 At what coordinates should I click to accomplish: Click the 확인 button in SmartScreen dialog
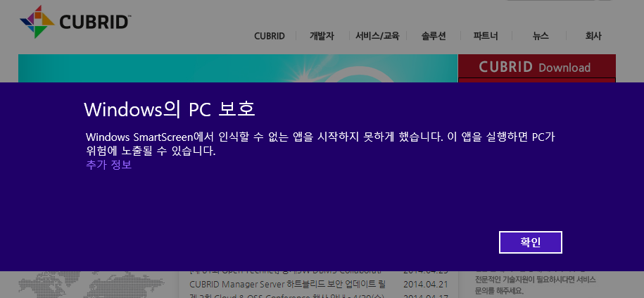530,242
